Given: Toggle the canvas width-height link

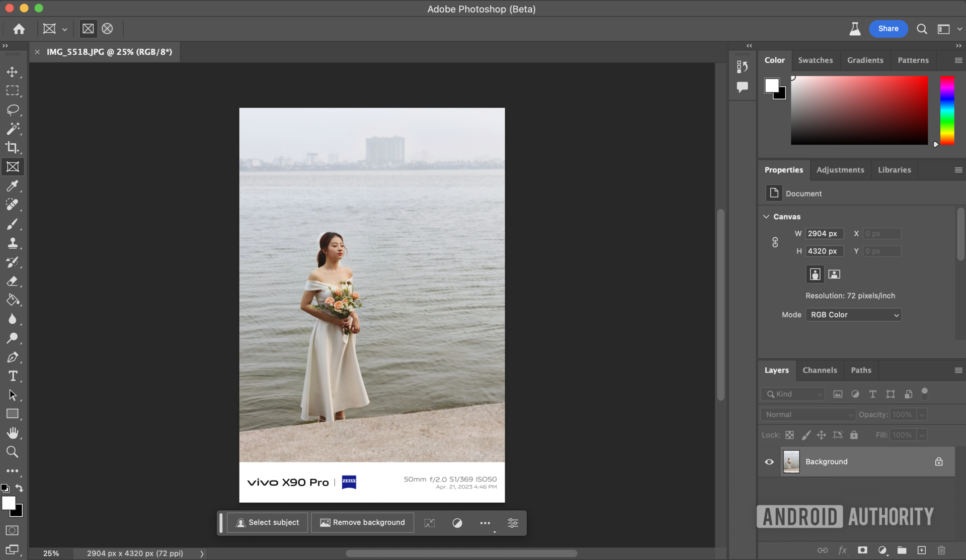Looking at the screenshot, I should 775,242.
